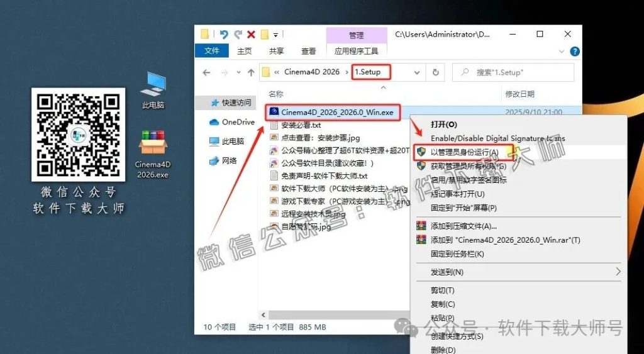Choose 创建快捷方式(S) menu entry
The width and height of the screenshot is (644, 354).
click(457, 336)
